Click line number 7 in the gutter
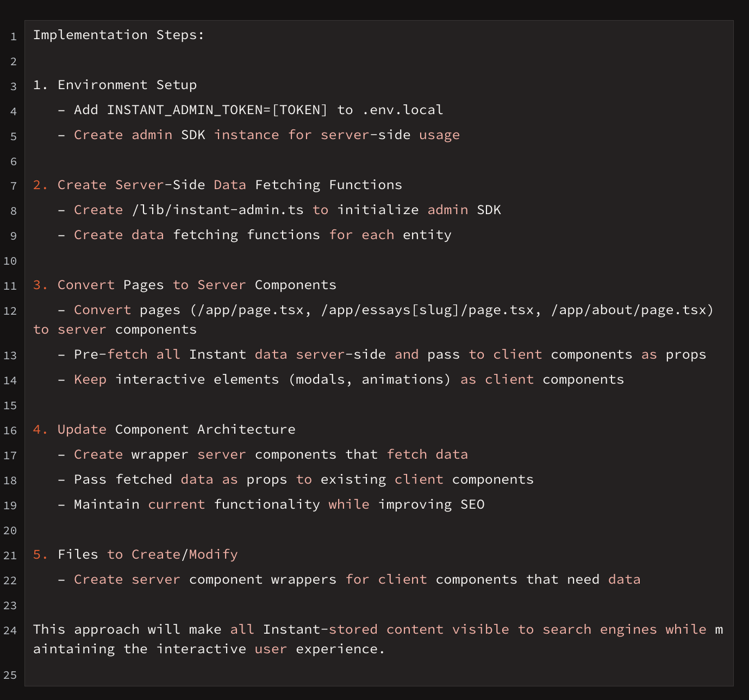This screenshot has height=700, width=749. tap(14, 186)
